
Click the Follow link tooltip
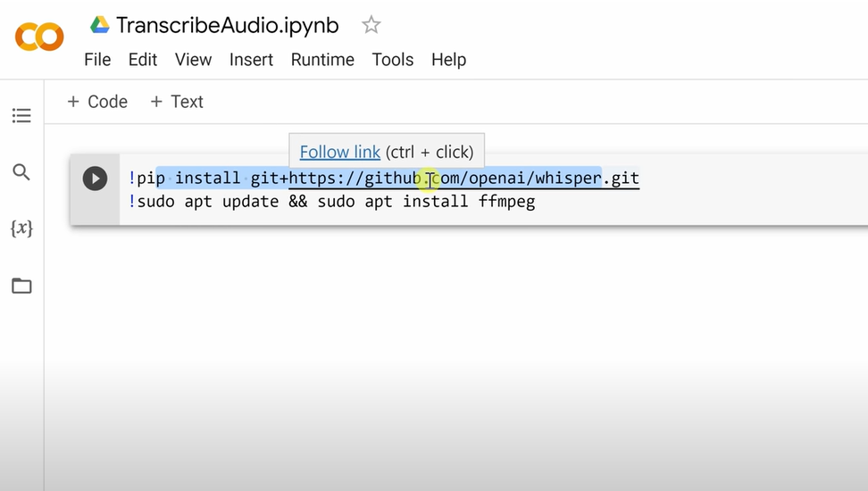(340, 152)
